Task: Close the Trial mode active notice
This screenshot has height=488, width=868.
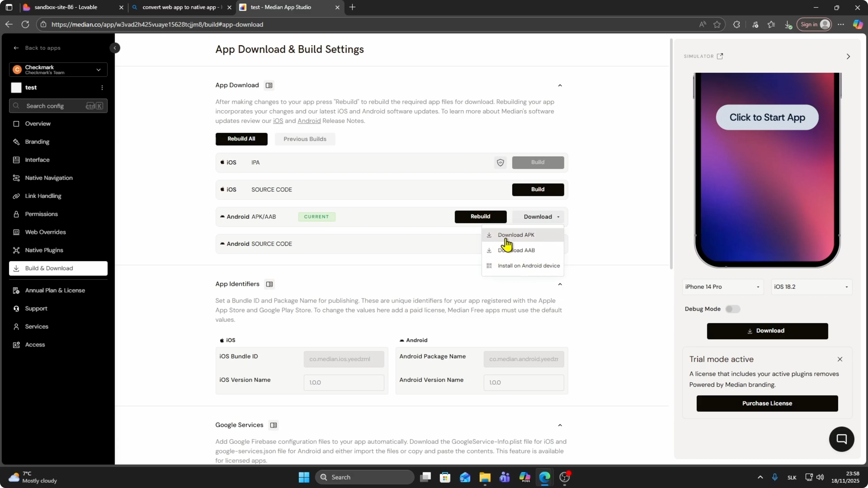Action: [x=840, y=359]
